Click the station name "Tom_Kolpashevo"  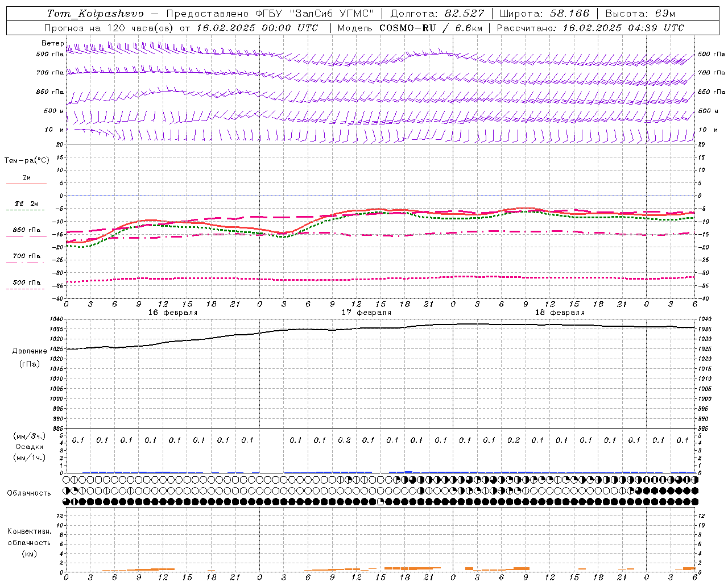(x=95, y=14)
